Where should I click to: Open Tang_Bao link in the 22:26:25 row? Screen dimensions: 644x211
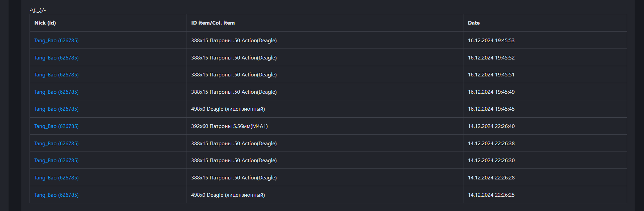pos(56,195)
